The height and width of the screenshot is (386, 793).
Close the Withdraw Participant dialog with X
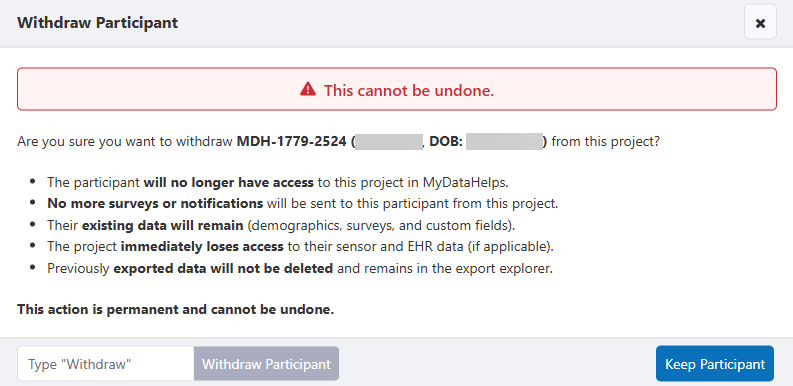point(760,23)
